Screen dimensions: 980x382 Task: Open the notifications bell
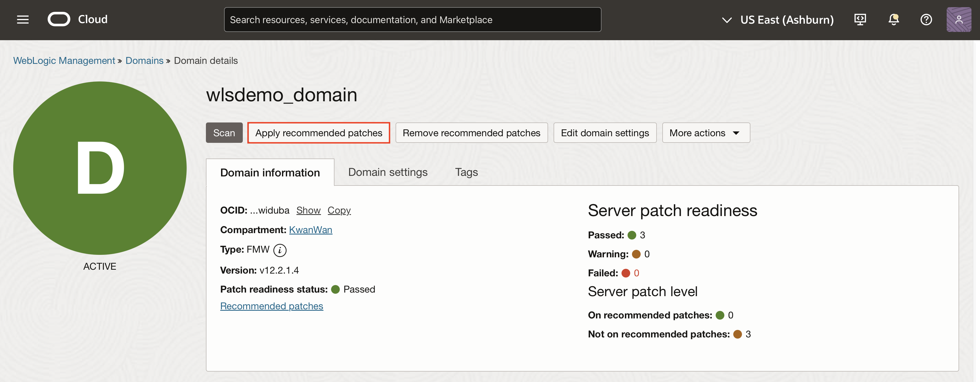coord(893,20)
